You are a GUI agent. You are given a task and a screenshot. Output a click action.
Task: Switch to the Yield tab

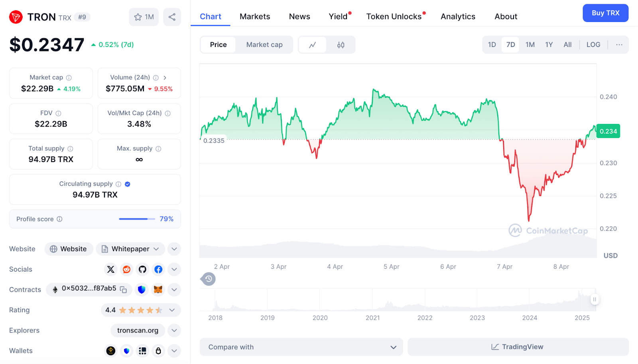[x=338, y=17]
